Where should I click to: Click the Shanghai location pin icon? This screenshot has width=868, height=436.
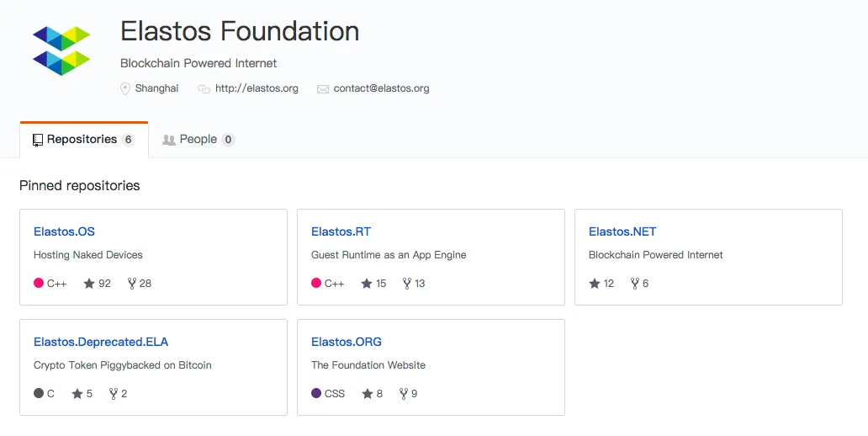tap(125, 88)
